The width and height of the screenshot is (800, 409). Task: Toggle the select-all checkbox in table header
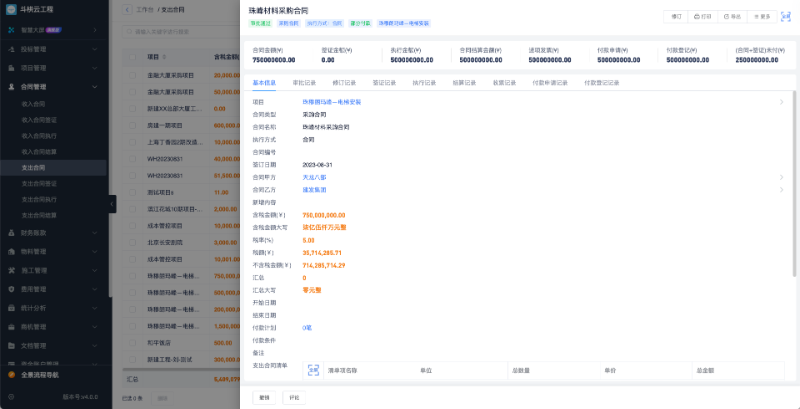pyautogui.click(x=130, y=57)
